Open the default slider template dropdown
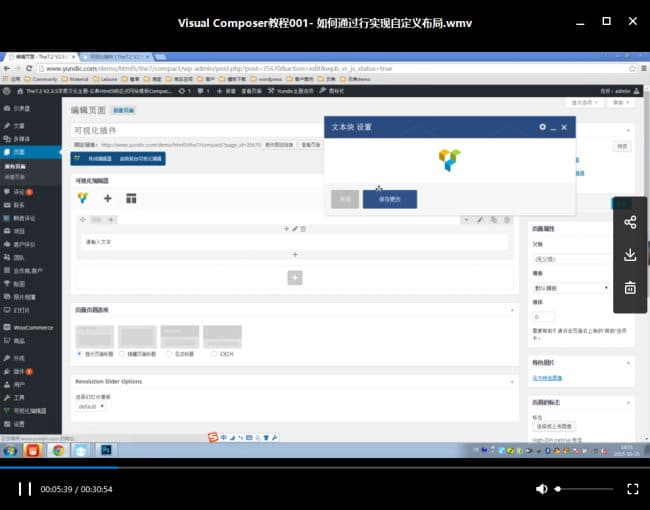This screenshot has height=510, width=650. [90, 406]
